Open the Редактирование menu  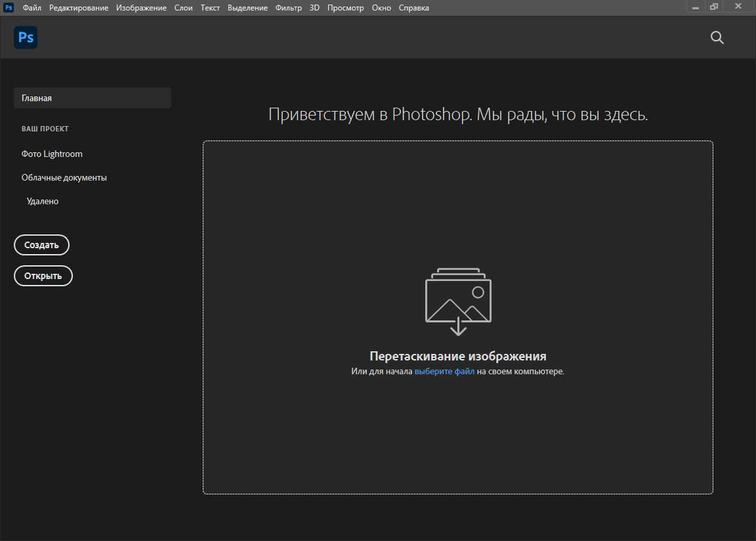79,8
